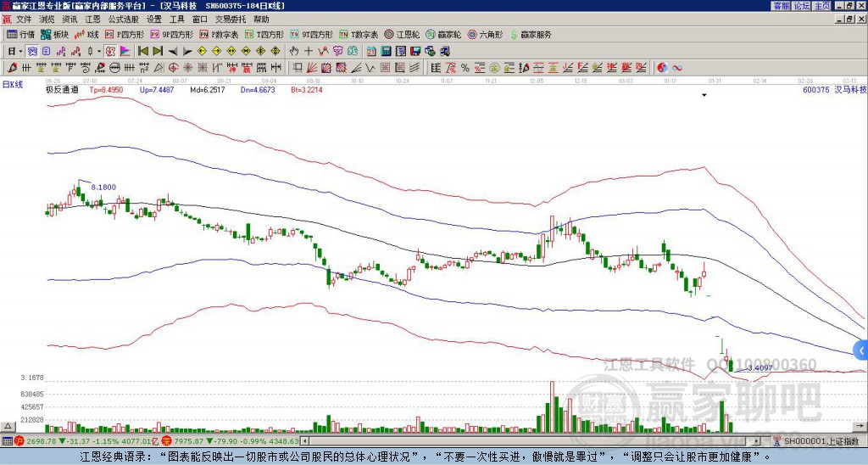Click the circle-with-lines drawing icon
Viewport: 868px width, 465px height.
114,68
